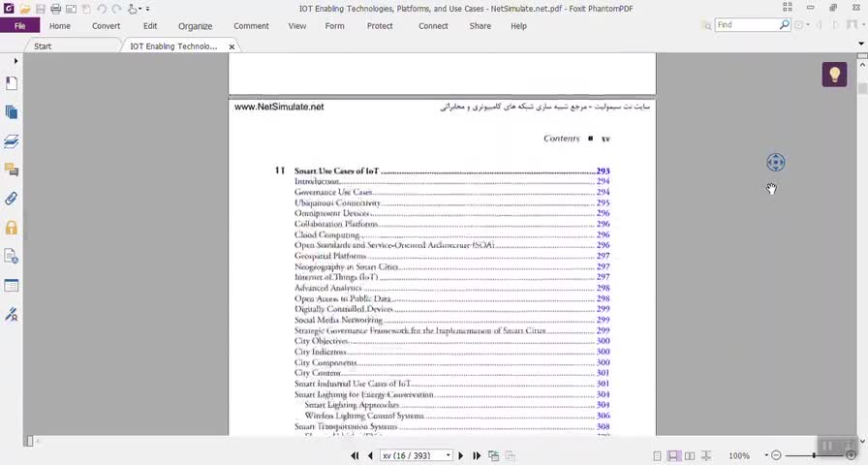Open the Share ribbon tab
This screenshot has height=465, width=868.
tap(480, 26)
